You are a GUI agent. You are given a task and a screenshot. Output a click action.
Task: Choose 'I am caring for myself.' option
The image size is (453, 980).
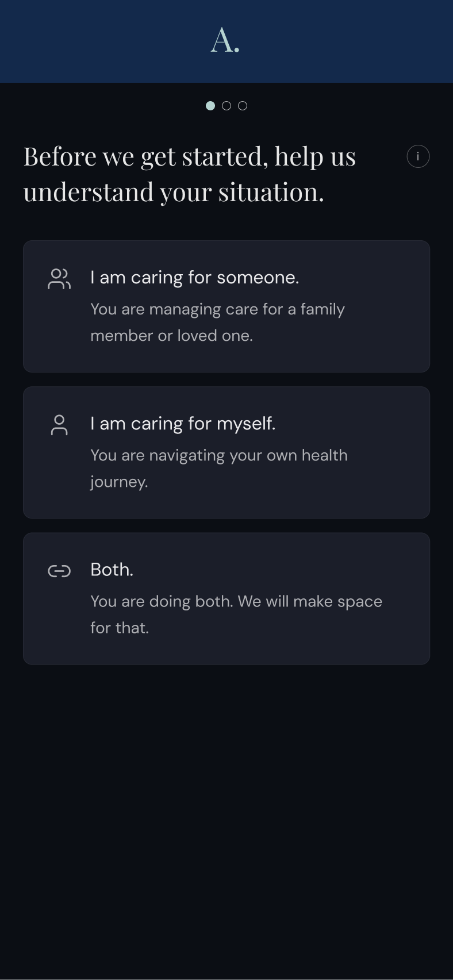point(226,452)
